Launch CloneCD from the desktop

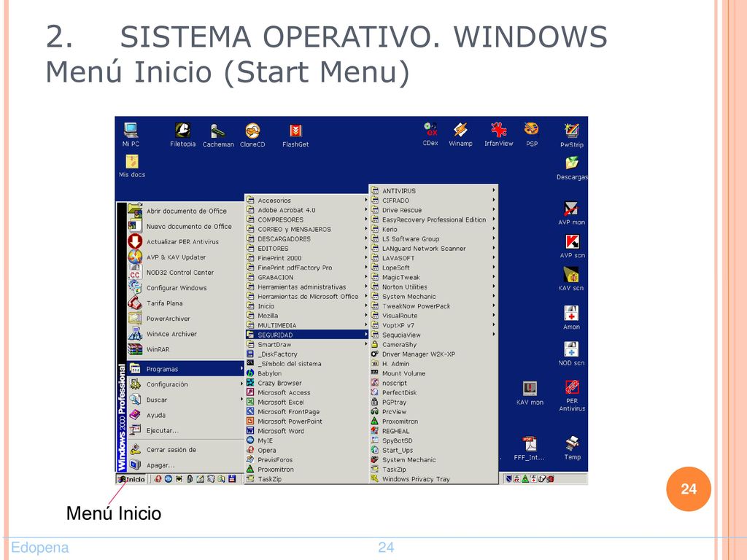252,135
